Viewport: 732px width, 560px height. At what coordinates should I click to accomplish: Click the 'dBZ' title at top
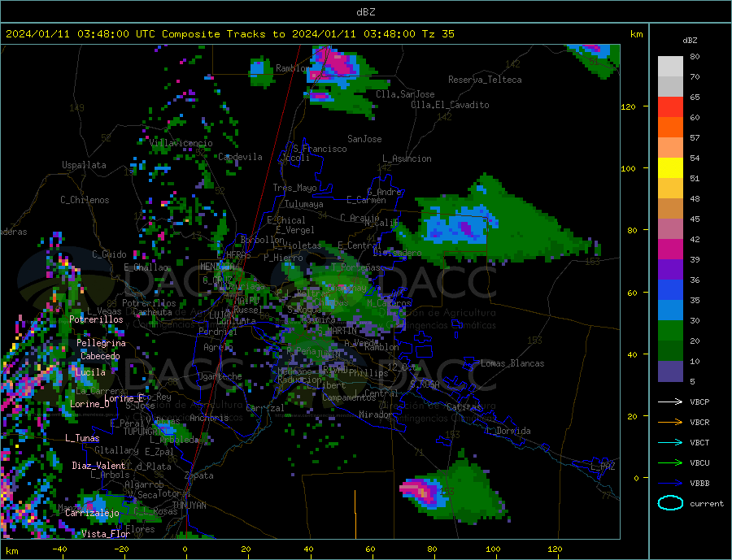pyautogui.click(x=365, y=12)
